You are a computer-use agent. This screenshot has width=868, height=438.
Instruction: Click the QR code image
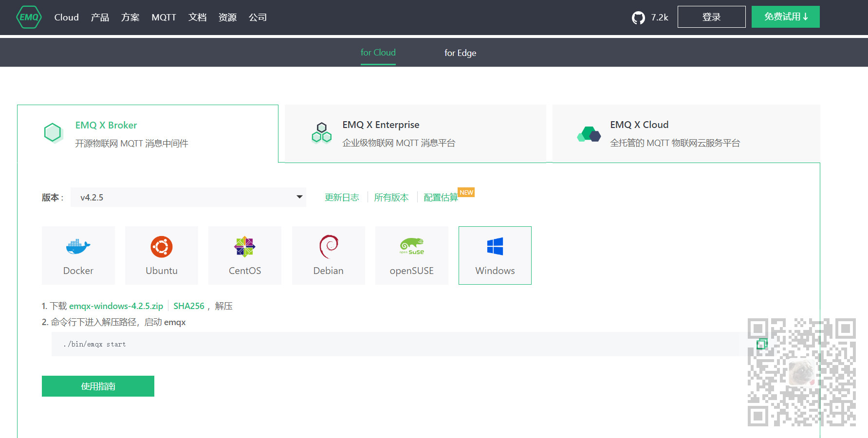(x=802, y=372)
